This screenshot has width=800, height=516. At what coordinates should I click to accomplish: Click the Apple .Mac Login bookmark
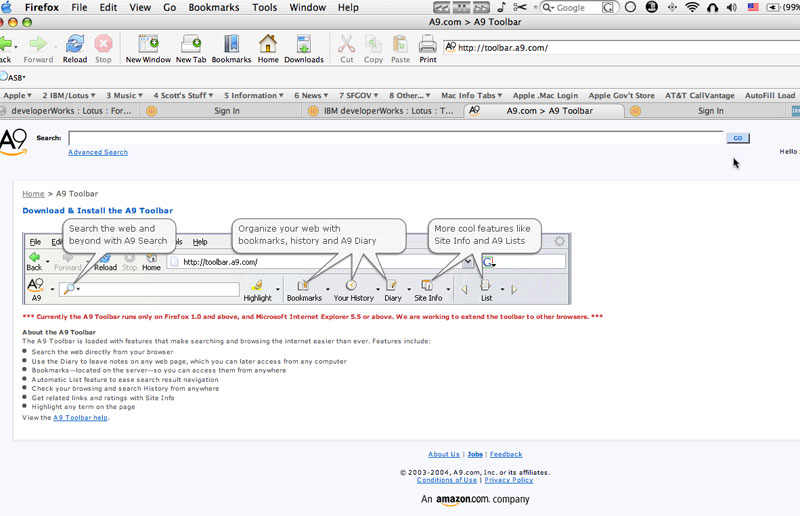(545, 95)
